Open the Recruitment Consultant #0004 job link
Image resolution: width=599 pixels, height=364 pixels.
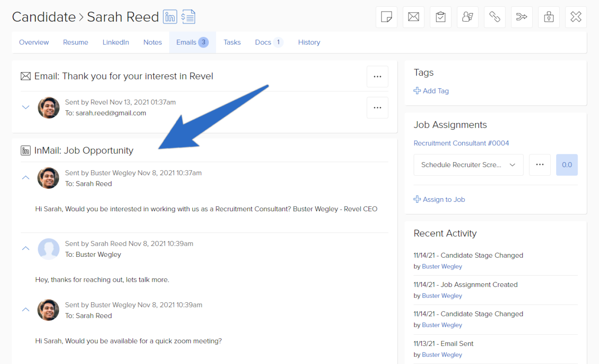[x=461, y=143]
